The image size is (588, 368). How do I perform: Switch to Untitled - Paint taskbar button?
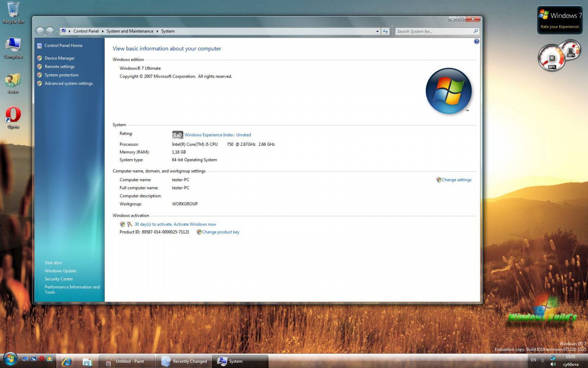pyautogui.click(x=127, y=361)
